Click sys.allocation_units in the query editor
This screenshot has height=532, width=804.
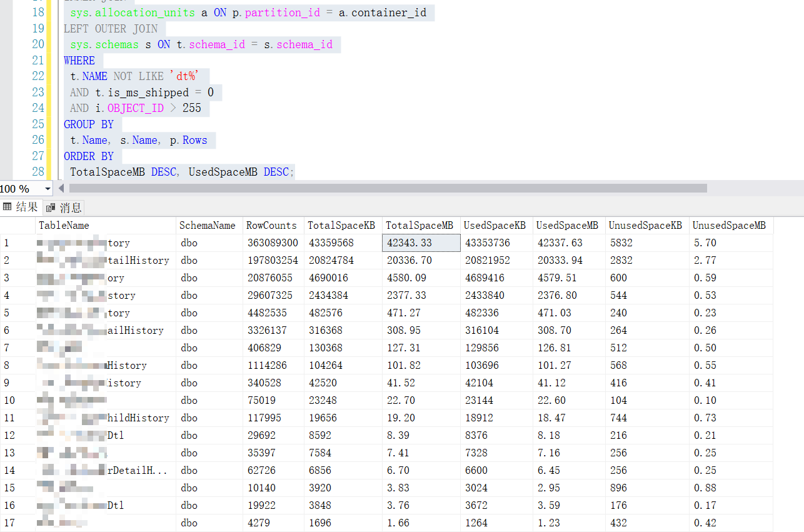133,13
